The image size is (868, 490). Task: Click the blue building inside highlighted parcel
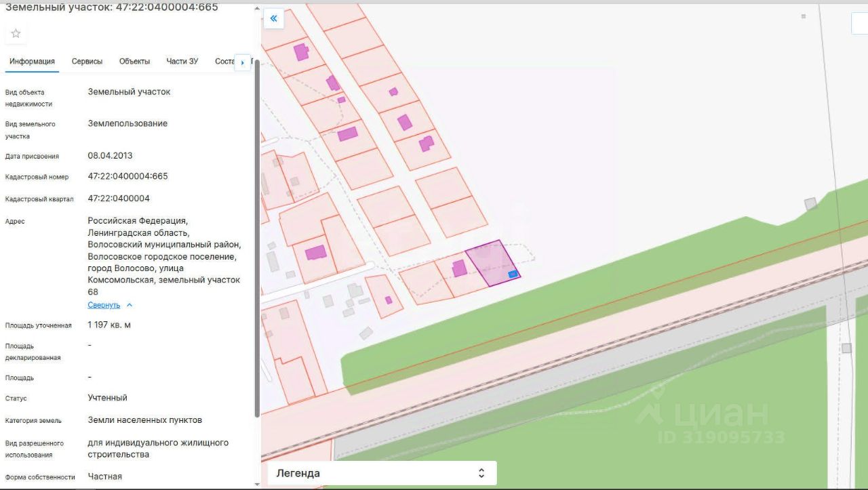(513, 274)
